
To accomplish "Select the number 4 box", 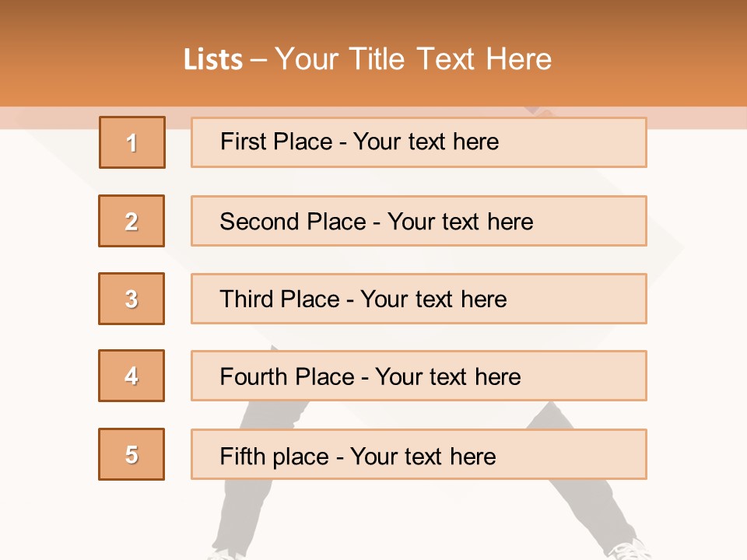I will [x=132, y=376].
